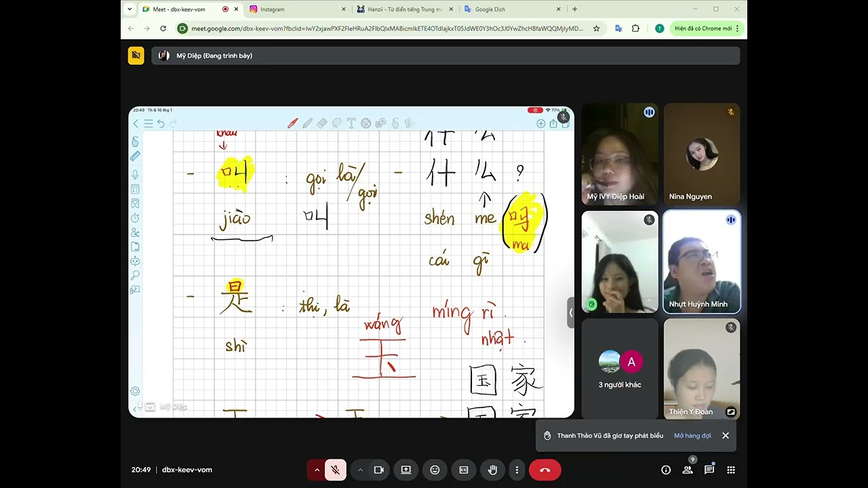
Task: Close the Instagram tab
Action: (344, 9)
